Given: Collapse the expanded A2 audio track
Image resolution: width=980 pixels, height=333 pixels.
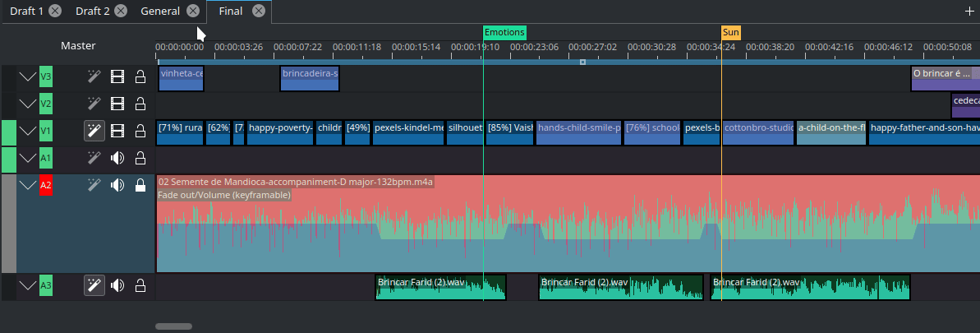Looking at the screenshot, I should point(28,185).
